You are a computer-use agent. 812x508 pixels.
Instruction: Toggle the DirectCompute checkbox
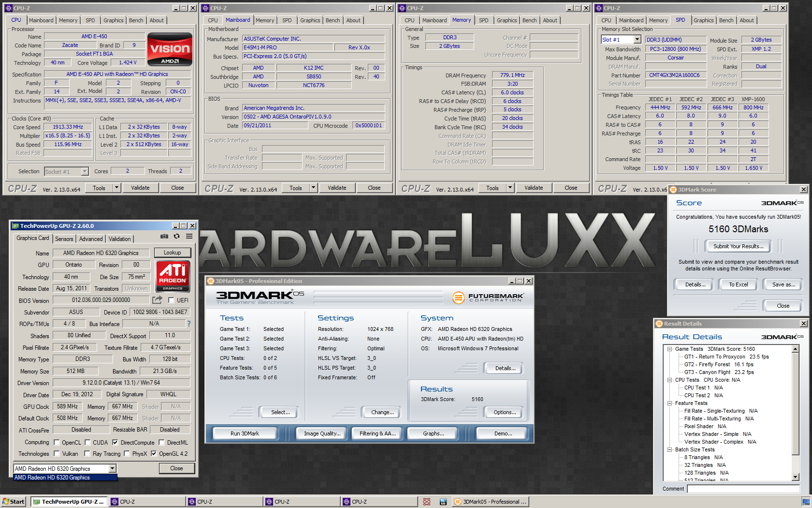pyautogui.click(x=115, y=443)
